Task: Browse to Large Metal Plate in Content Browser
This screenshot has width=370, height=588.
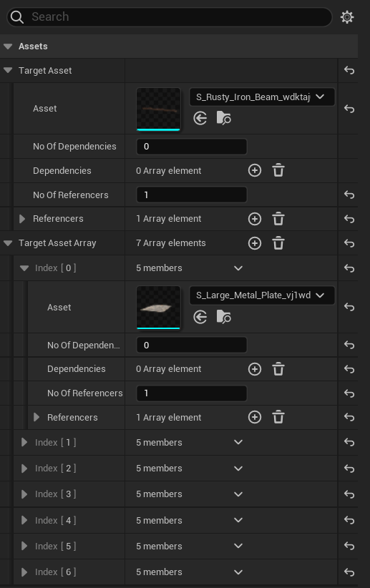Action: [224, 317]
